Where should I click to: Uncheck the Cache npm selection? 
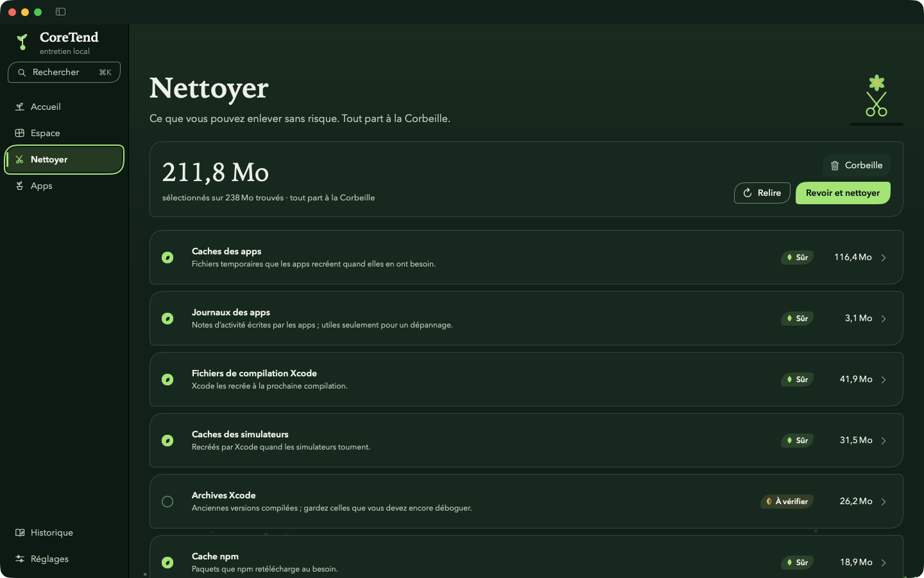tap(167, 563)
